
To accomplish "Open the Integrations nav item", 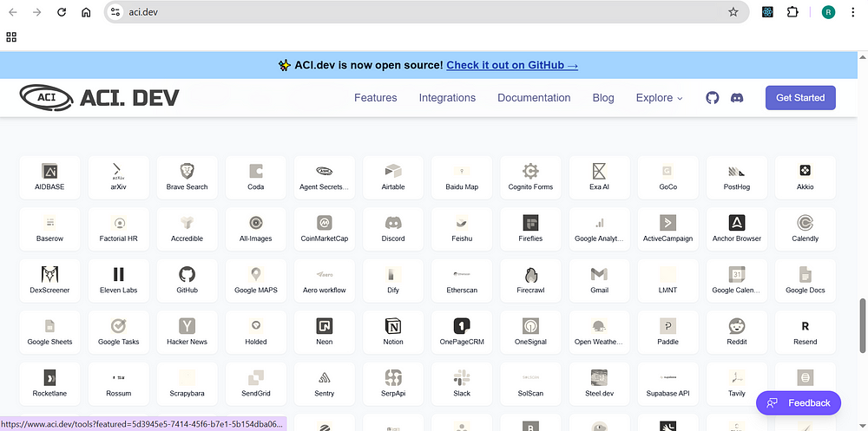I will click(447, 98).
